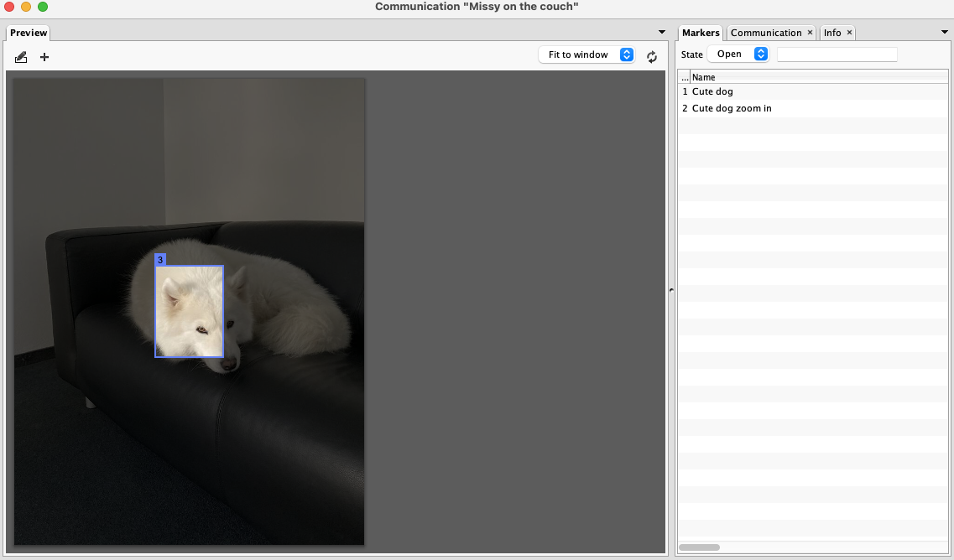Open the Markers panel options arrow
954x560 pixels.
click(945, 32)
